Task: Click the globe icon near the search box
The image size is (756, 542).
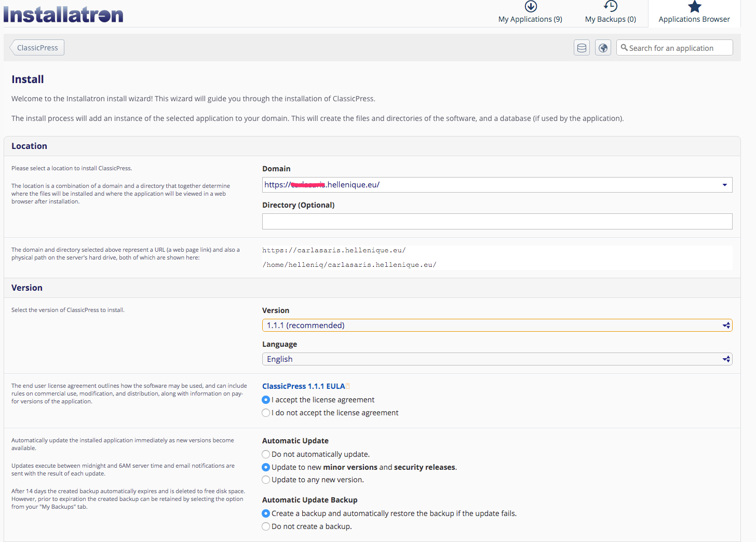Action: [603, 47]
